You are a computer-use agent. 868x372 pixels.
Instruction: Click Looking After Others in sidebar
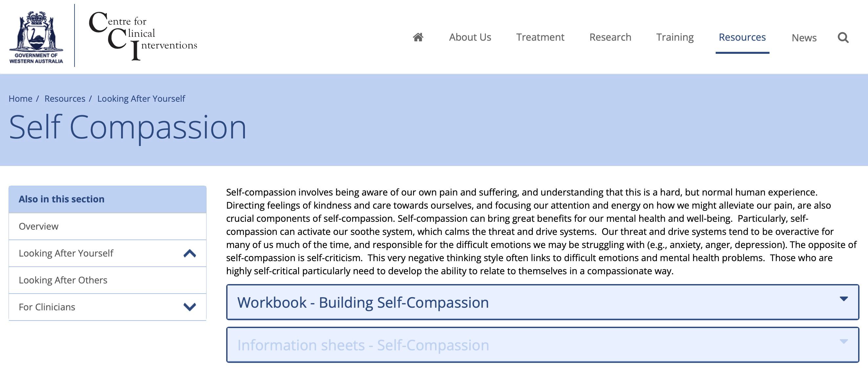tap(63, 280)
